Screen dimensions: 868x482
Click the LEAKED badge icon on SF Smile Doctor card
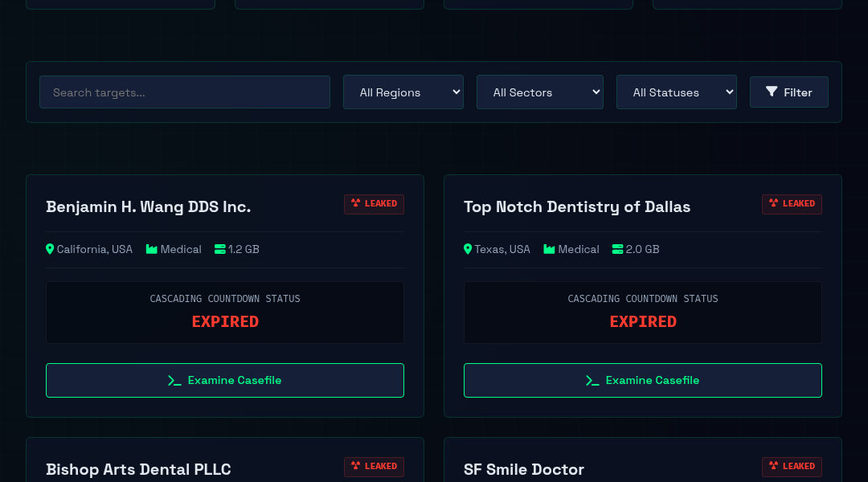[773, 466]
